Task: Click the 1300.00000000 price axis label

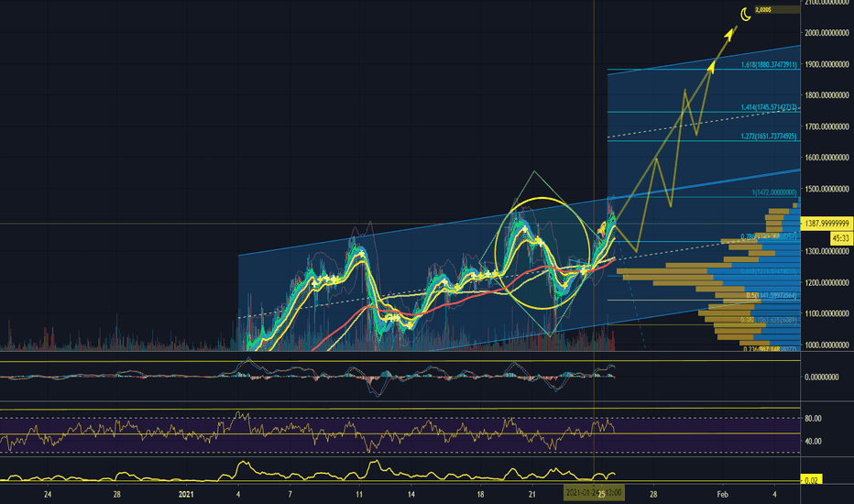Action: 827,251
